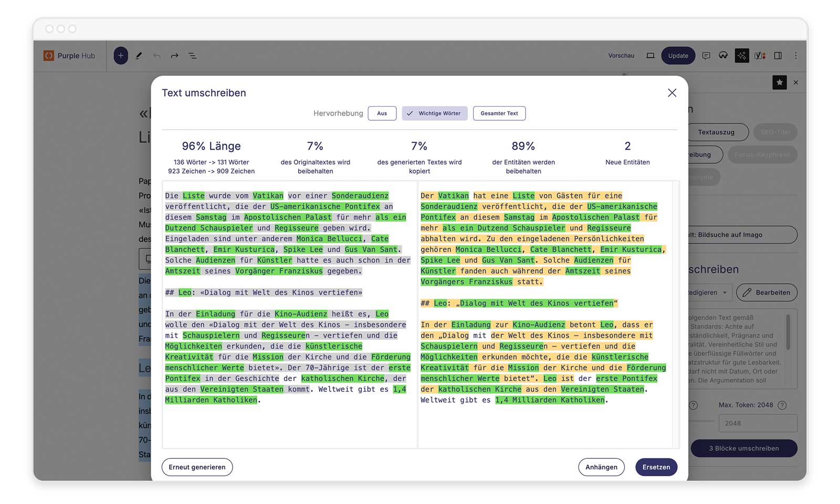Click '1,4 Milliarden Katholiken' in generated pane
840x504 pixels.
pos(550,400)
